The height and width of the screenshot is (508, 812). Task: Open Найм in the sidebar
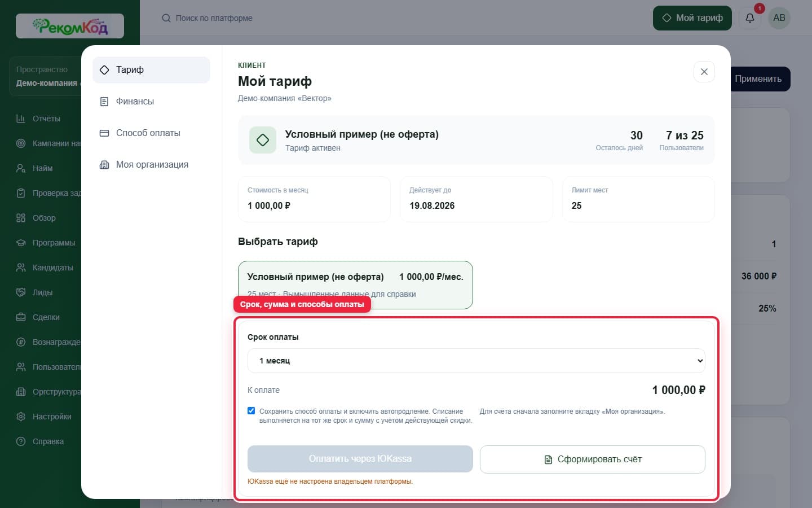(42, 168)
